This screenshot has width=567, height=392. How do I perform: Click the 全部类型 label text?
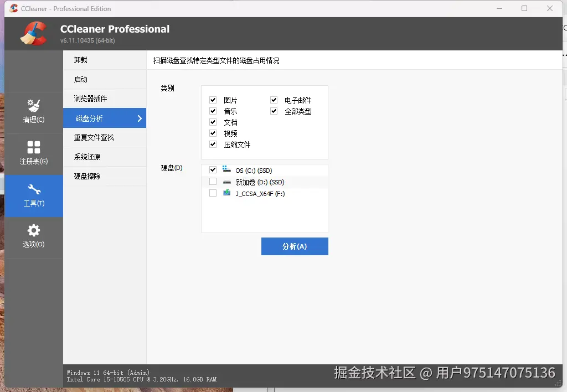click(x=298, y=111)
